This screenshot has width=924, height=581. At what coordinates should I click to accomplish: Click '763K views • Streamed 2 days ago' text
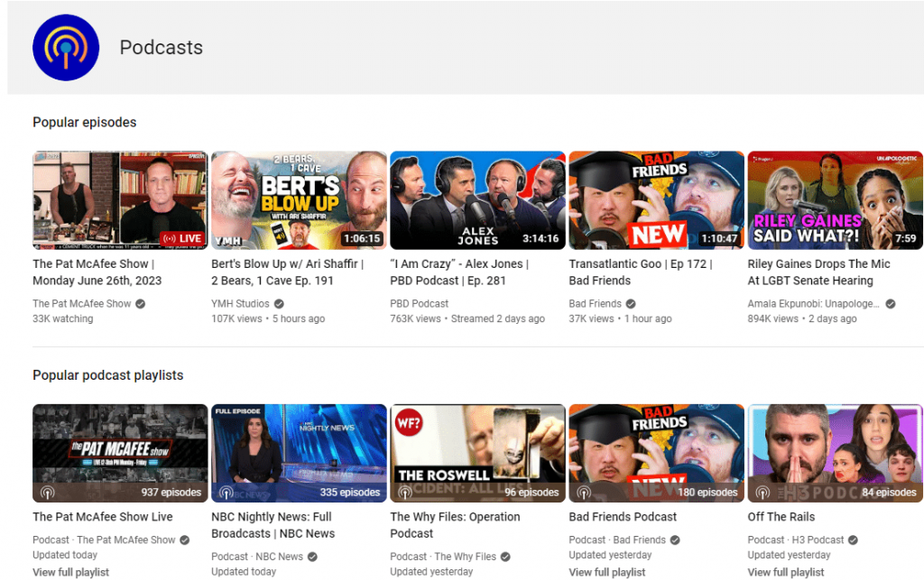(x=467, y=318)
